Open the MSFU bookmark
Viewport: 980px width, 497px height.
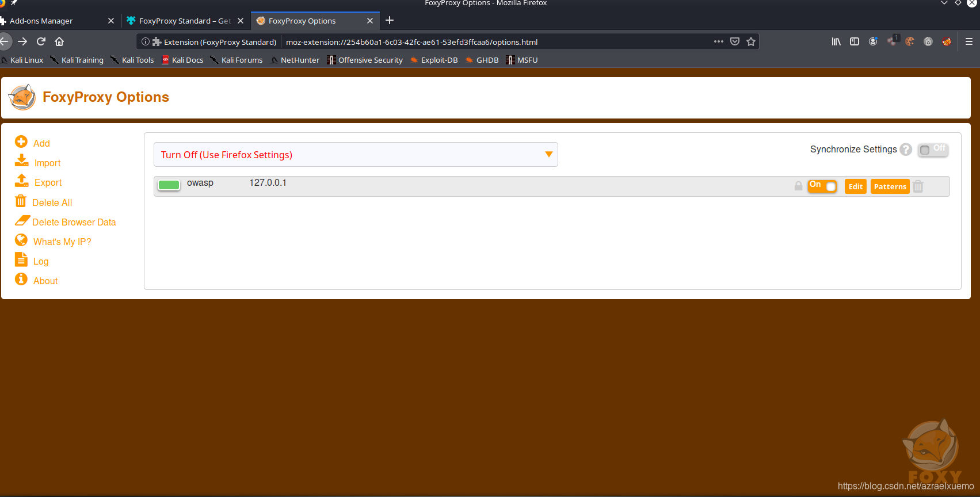(522, 60)
